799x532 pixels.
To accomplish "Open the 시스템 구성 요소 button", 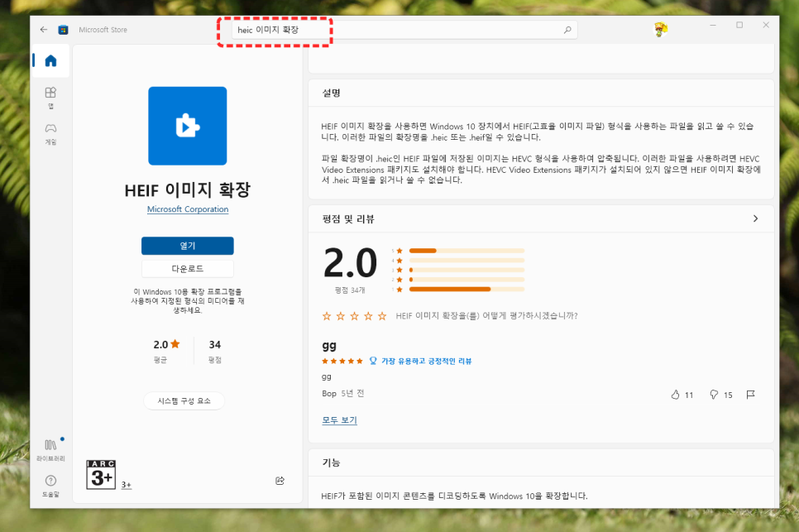I will (184, 401).
